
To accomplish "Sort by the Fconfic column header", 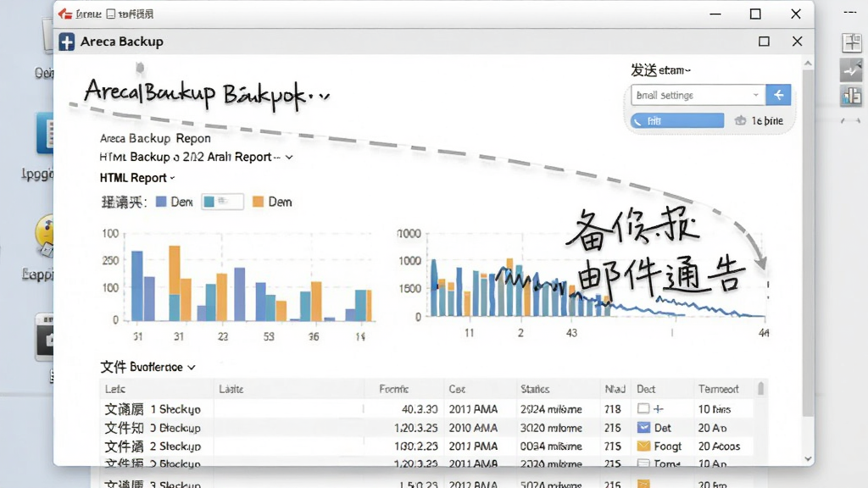I will pos(394,389).
